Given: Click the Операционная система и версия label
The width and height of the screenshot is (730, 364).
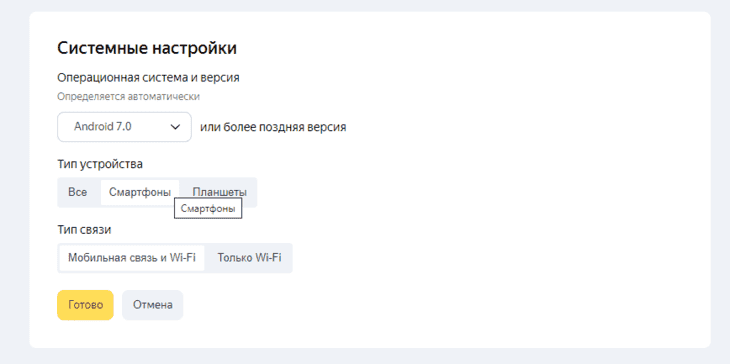Looking at the screenshot, I should coord(149,78).
